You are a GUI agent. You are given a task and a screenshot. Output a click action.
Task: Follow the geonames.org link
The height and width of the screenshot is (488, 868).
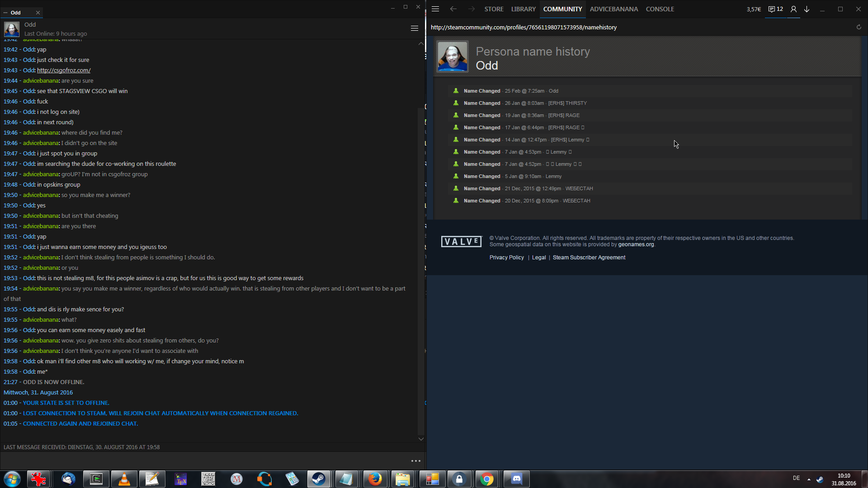(x=636, y=244)
